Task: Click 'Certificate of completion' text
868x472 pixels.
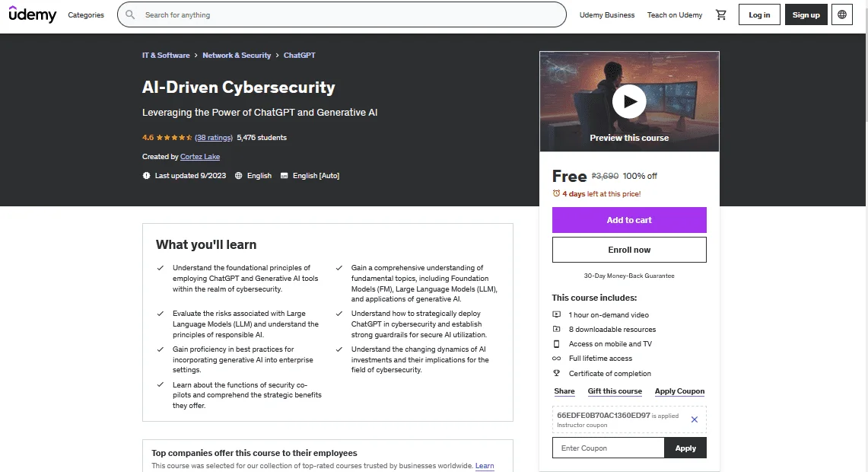Action: [x=610, y=373]
